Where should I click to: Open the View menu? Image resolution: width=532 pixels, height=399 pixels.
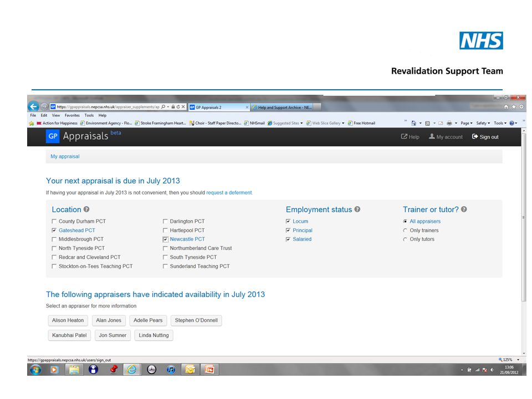pos(56,115)
